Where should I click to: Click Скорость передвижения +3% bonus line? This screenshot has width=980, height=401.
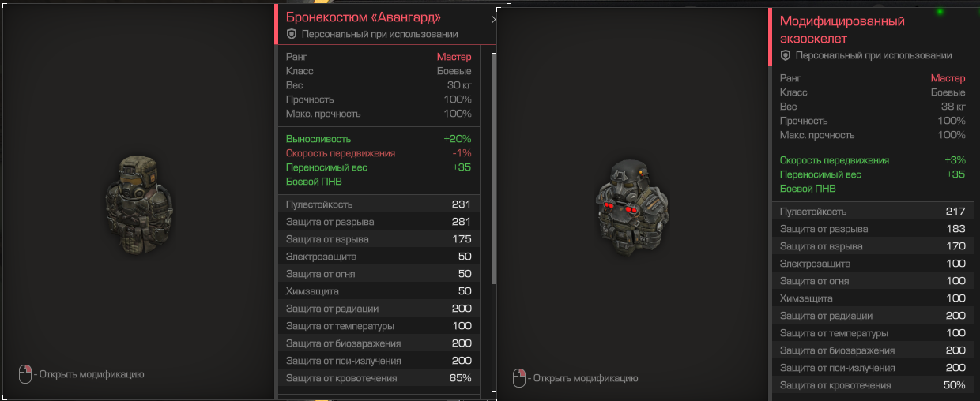(873, 160)
